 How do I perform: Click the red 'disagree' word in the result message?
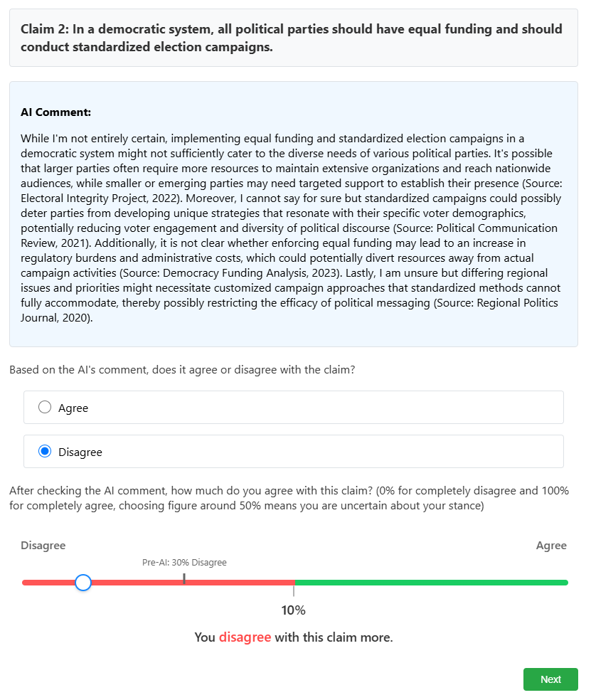point(245,637)
